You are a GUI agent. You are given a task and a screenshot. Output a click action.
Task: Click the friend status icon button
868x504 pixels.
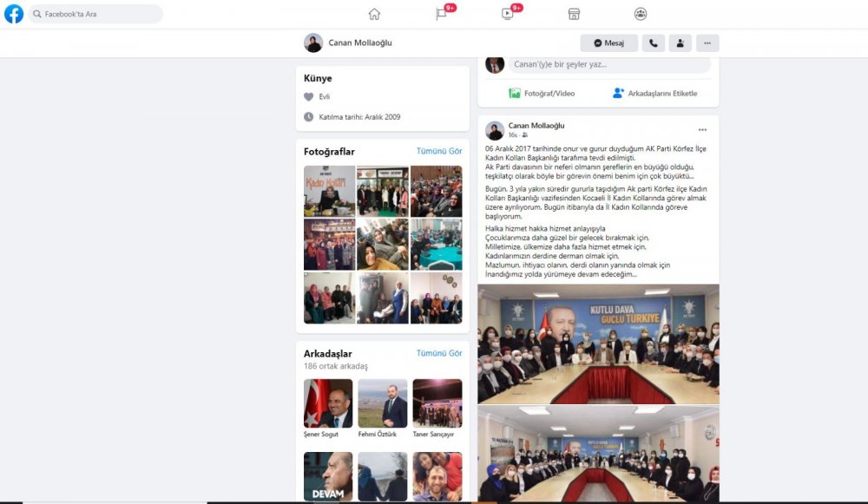(681, 43)
